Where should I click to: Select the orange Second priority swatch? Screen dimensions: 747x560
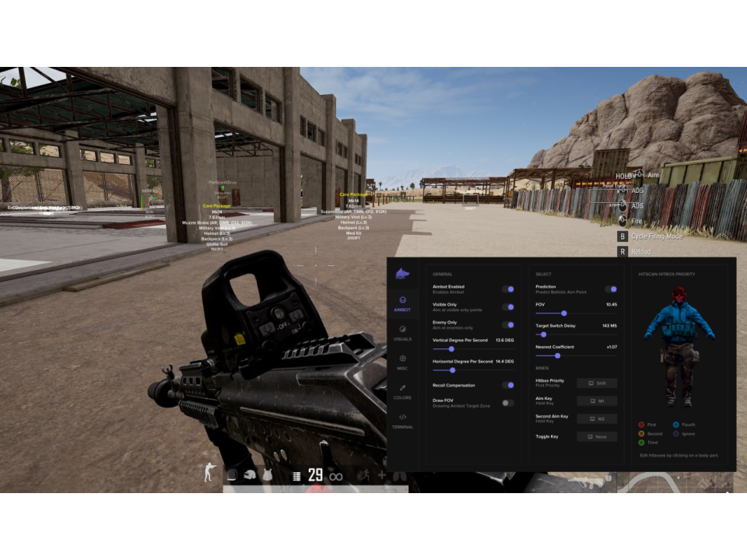pyautogui.click(x=641, y=433)
